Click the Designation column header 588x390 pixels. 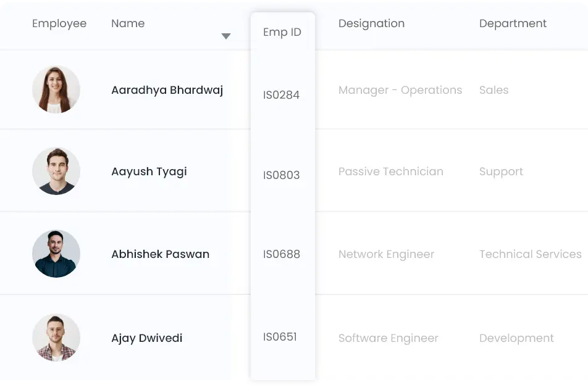pyautogui.click(x=371, y=23)
